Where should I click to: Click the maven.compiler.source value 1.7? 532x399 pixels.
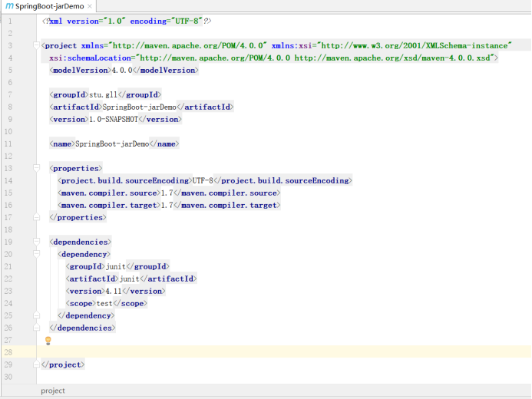(x=167, y=193)
